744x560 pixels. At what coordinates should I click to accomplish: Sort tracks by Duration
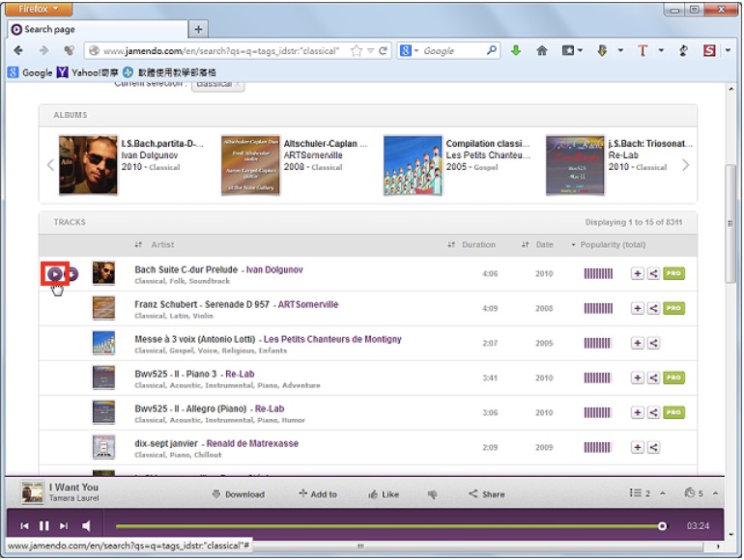pos(472,244)
